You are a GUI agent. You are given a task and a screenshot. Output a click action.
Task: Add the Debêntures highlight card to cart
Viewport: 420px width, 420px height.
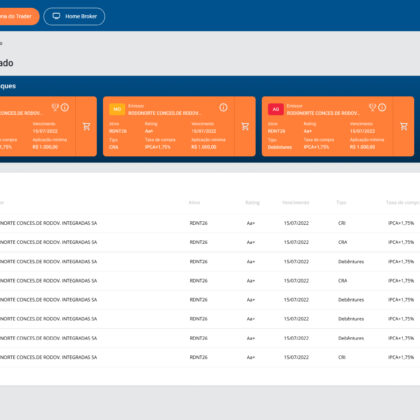pos(404,126)
